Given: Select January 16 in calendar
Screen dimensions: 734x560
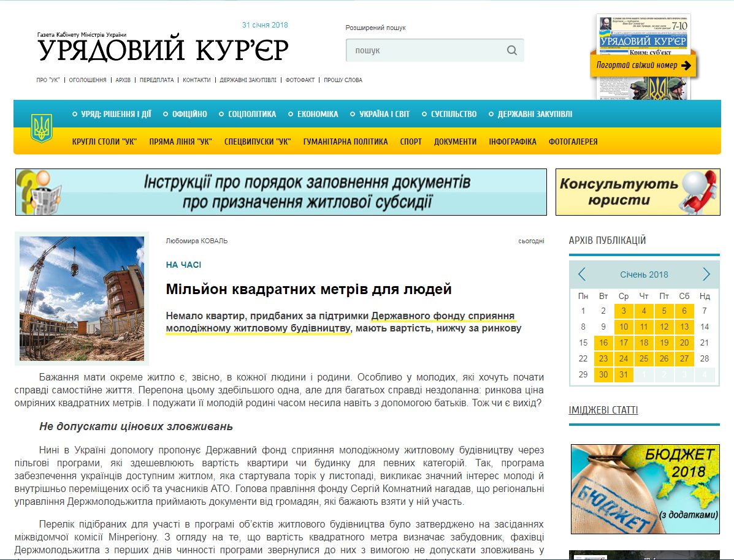Looking at the screenshot, I should coord(603,343).
